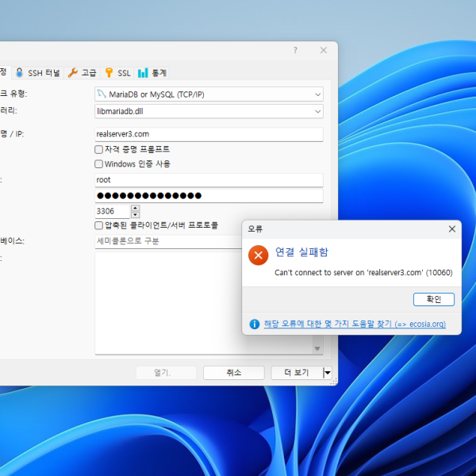The width and height of the screenshot is (476, 476).
Task: Open the 더 보기 dropdown arrow
Action: [x=328, y=373]
